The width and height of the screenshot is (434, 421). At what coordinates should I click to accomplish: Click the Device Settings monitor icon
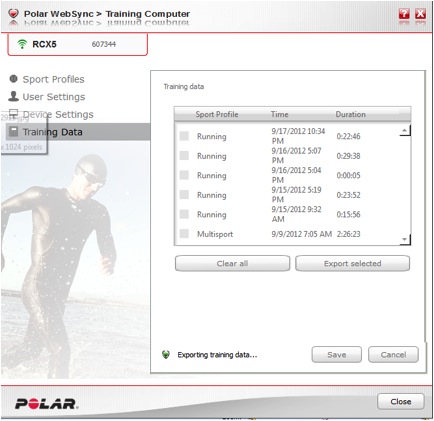coord(13,113)
